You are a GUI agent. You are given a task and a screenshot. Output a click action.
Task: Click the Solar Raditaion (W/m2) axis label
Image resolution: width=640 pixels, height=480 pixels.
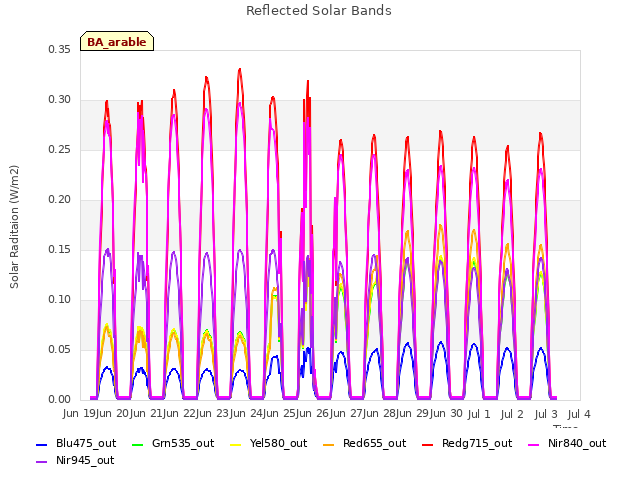tap(14, 227)
